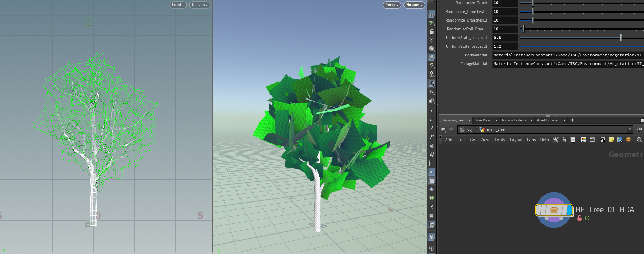644x254 pixels.
Task: Go forward with the network right arrow
Action: point(451,129)
